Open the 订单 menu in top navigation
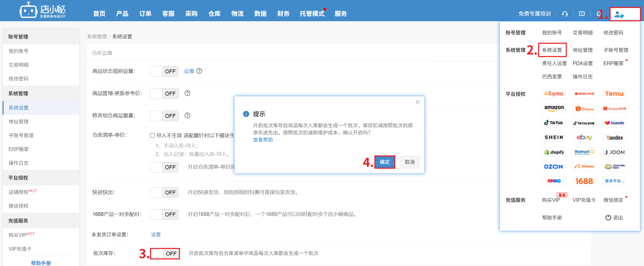 pyautogui.click(x=145, y=14)
